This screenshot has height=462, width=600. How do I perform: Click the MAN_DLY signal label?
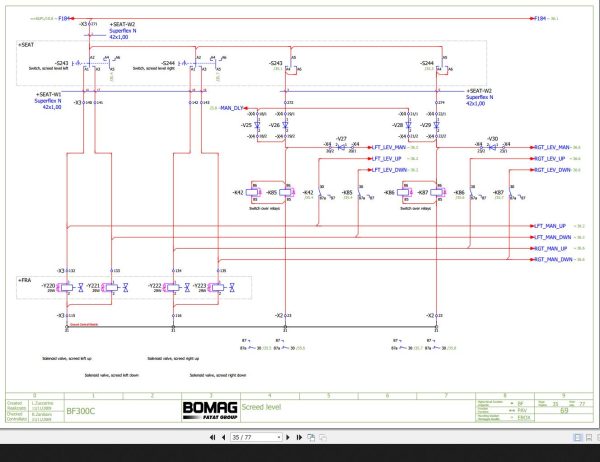point(232,108)
